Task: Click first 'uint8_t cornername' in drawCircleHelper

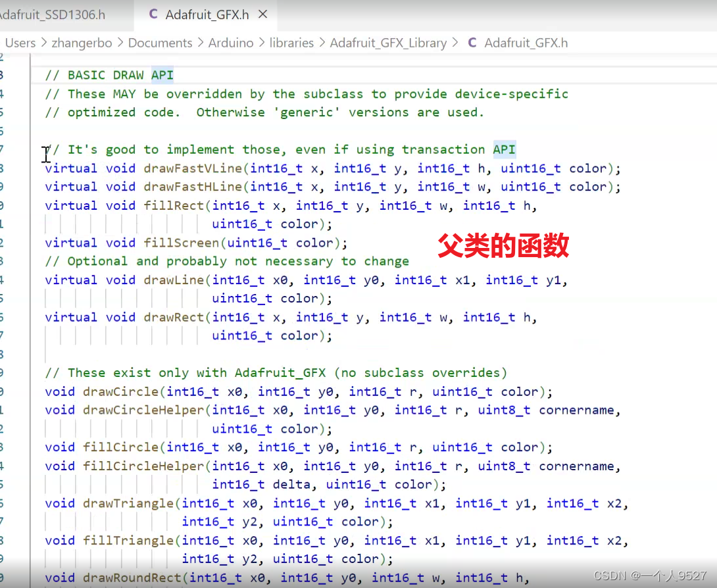Action: 546,410
